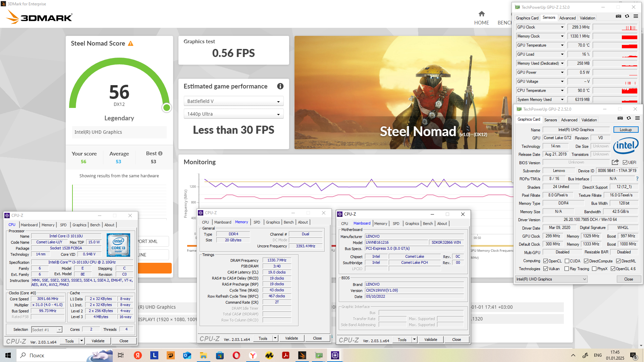Switch to CPU-Z via taskbar icon
This screenshot has height=362, width=644.
tap(335, 355)
